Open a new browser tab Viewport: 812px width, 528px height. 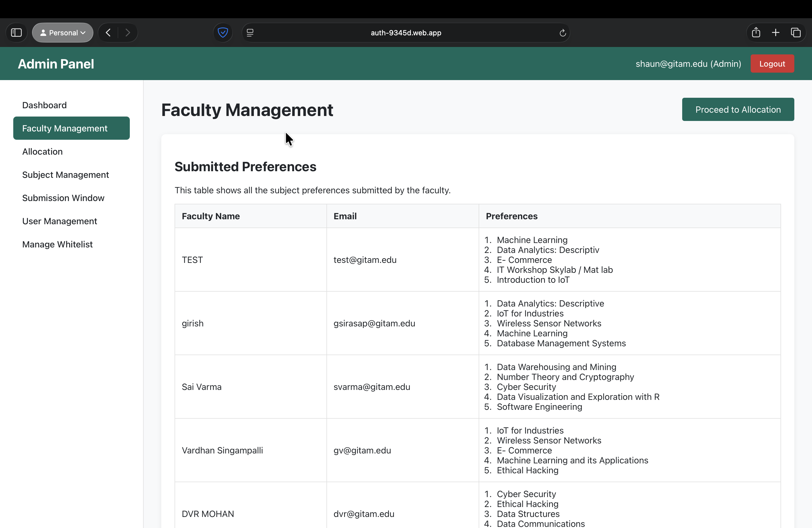[776, 33]
